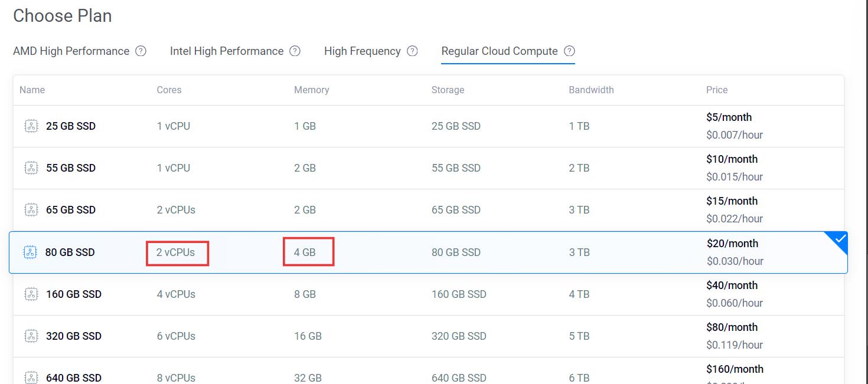This screenshot has width=868, height=384.
Task: Click the chip icon of 55 GB SSD plan
Action: (x=31, y=168)
